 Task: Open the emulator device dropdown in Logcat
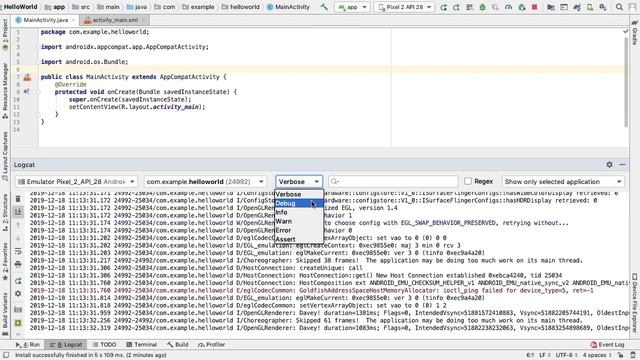(x=76, y=182)
